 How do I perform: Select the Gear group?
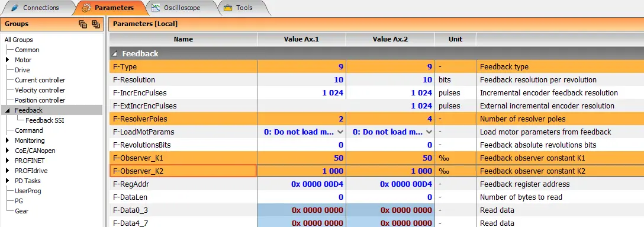pos(21,211)
